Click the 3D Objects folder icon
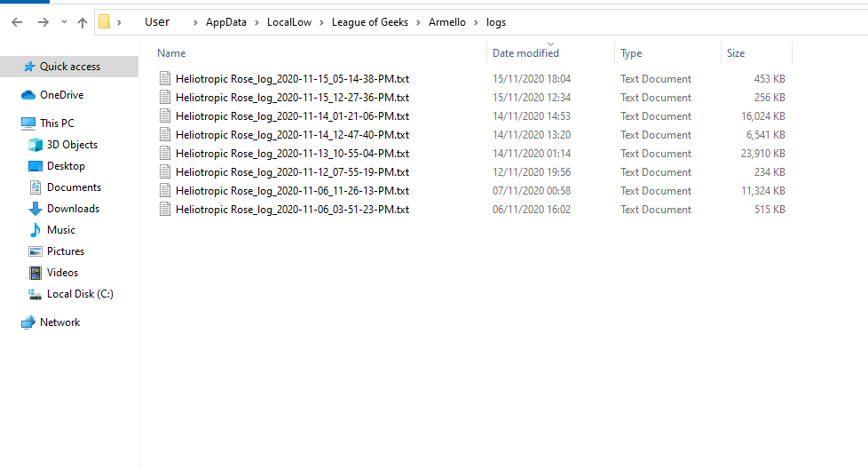 click(36, 145)
